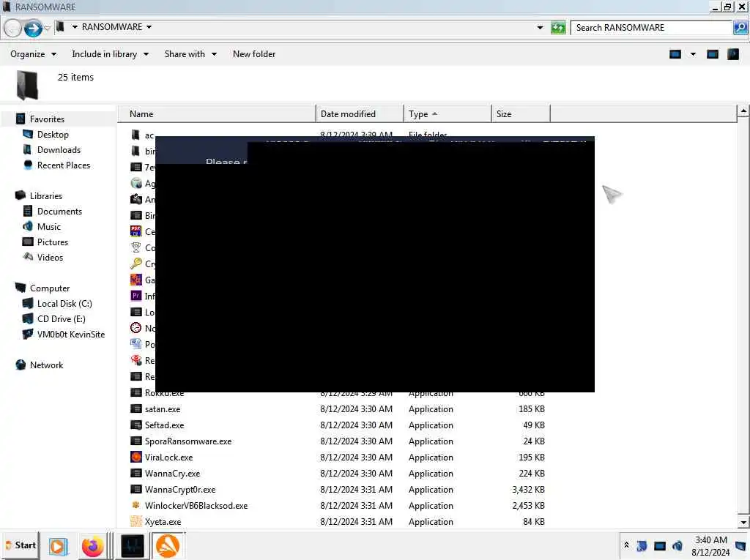Viewport: 750px width, 560px height.
Task: Select the WannaCrypt0r.exe file icon
Action: pyautogui.click(x=135, y=489)
